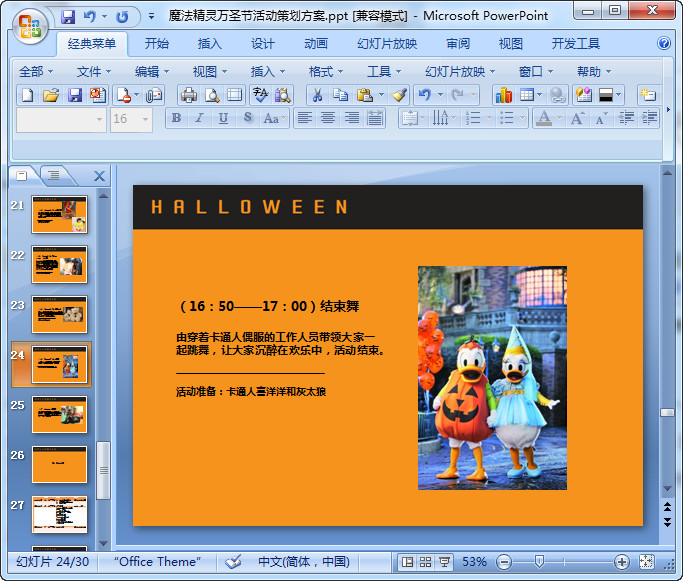Decrease font size with small A icon

coord(601,118)
